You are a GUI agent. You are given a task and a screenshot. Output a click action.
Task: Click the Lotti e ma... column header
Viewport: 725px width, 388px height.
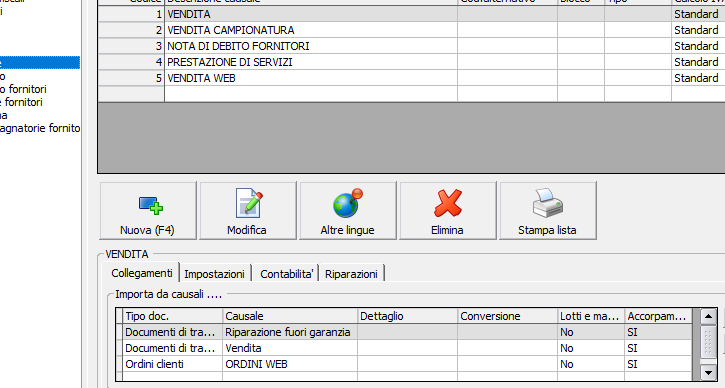click(591, 316)
